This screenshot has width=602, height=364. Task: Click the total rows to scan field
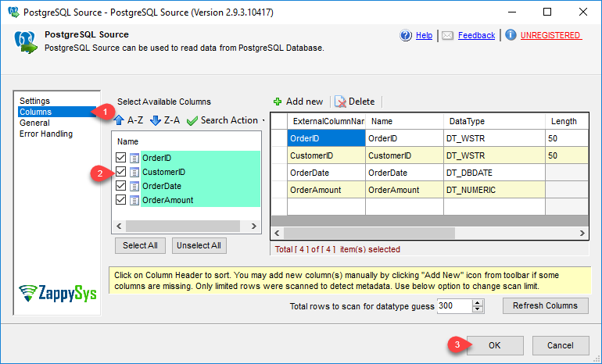pos(454,306)
